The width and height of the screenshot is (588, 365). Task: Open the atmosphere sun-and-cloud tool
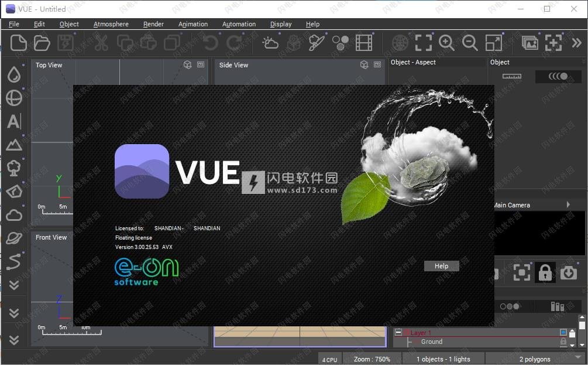coord(270,43)
